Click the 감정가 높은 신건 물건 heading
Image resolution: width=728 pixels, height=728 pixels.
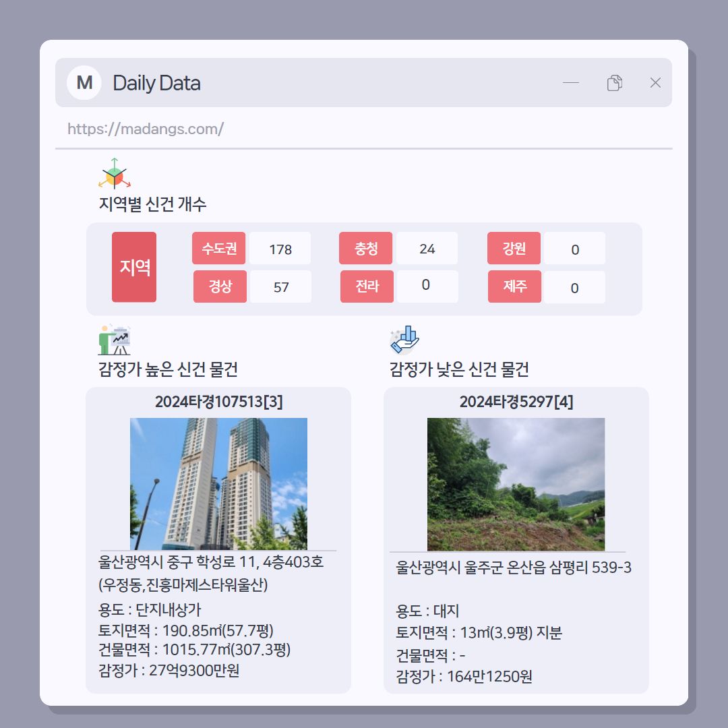coord(168,369)
